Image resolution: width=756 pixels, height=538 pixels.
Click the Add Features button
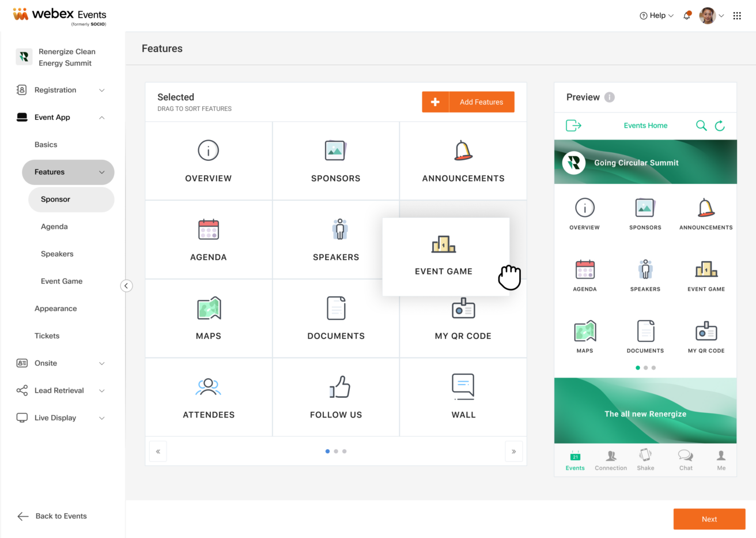coord(482,102)
